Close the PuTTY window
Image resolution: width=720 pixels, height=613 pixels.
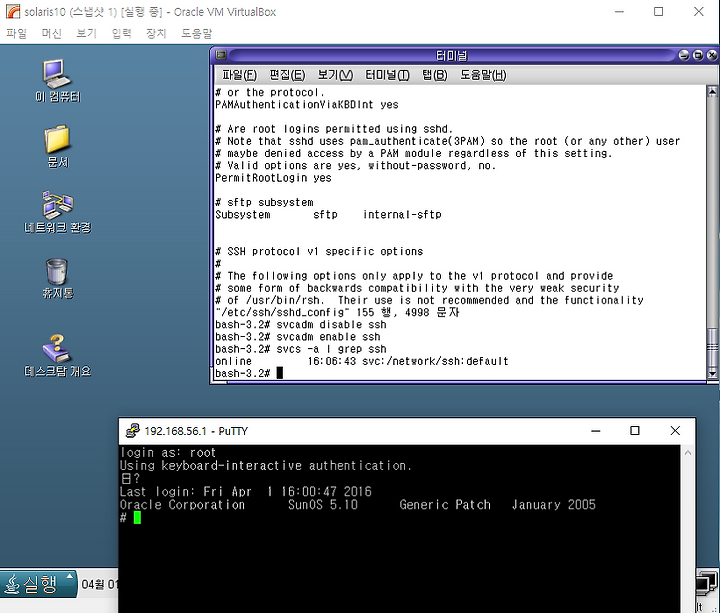pos(675,431)
